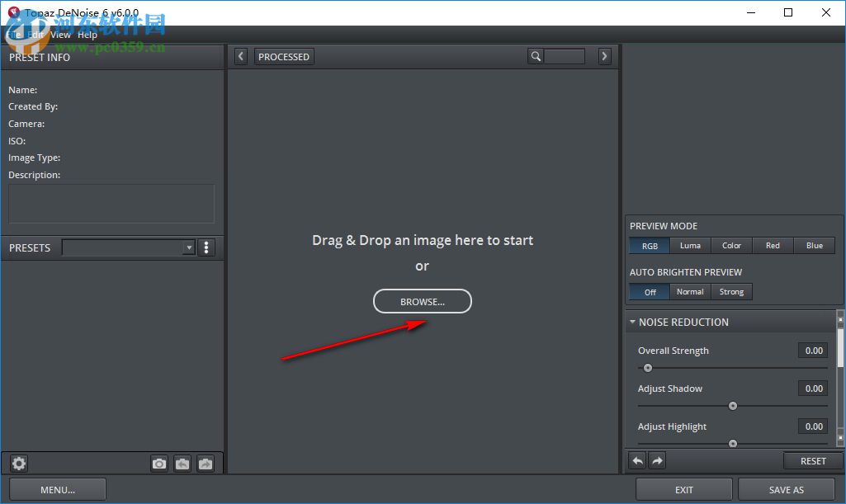Click the RESET button
The width and height of the screenshot is (846, 504).
(x=812, y=461)
